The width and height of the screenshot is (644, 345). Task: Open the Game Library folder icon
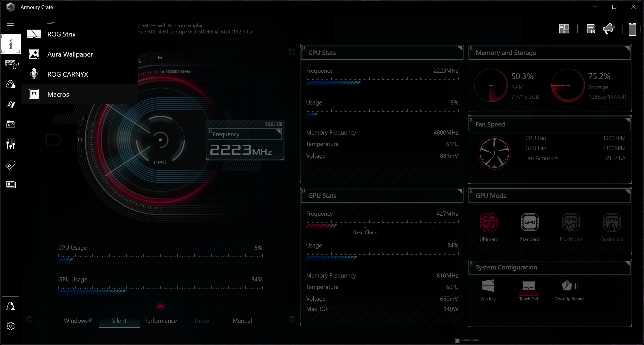(x=11, y=124)
